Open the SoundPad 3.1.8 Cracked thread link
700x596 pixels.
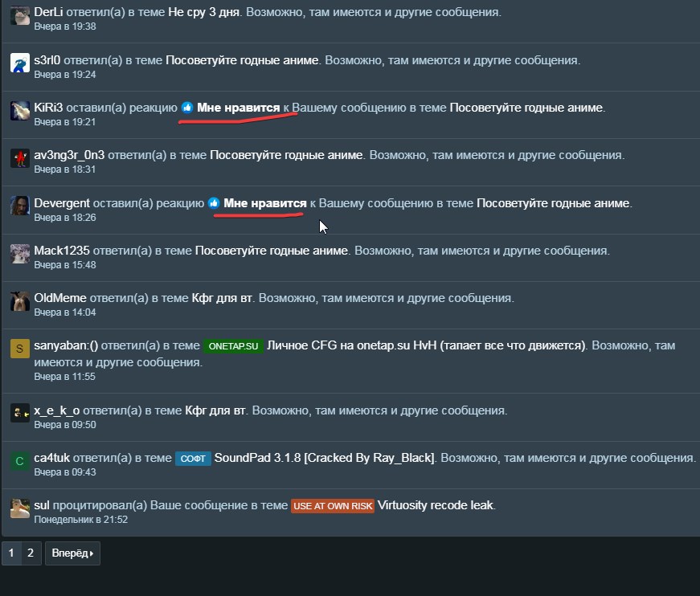coord(325,458)
